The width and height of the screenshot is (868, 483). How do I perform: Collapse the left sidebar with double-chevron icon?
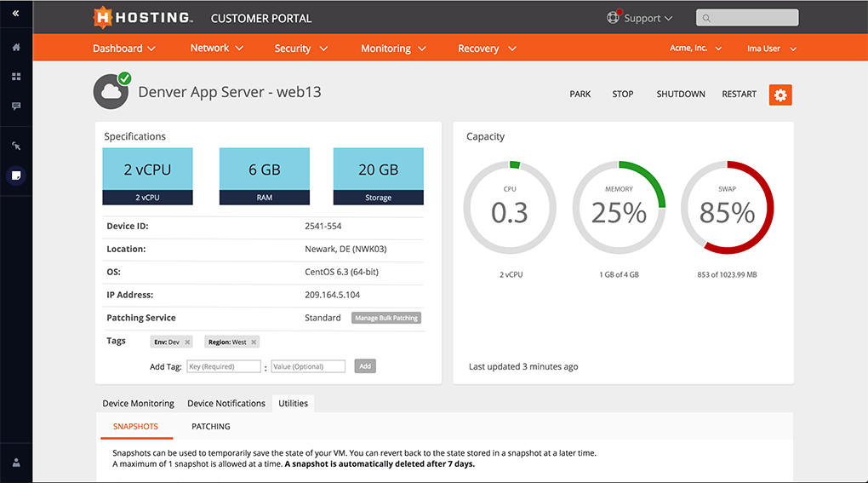pyautogui.click(x=15, y=14)
